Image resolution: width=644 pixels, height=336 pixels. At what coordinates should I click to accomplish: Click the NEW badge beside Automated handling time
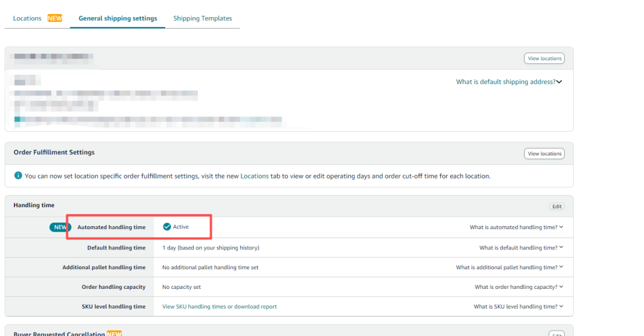(x=60, y=227)
